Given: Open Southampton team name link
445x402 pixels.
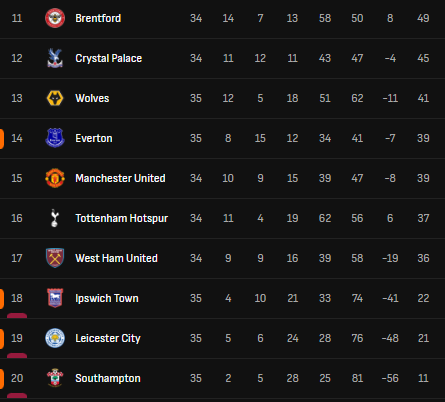Looking at the screenshot, I should [108, 378].
